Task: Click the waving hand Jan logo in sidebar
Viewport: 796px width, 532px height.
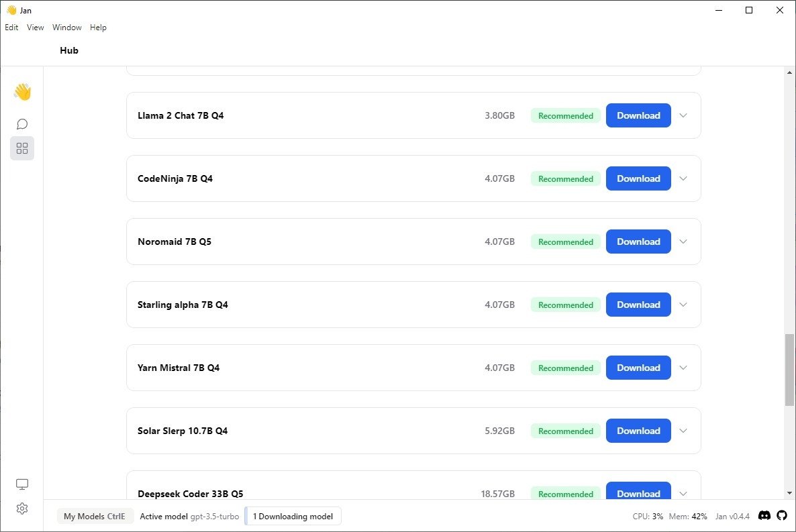Action: 22,92
